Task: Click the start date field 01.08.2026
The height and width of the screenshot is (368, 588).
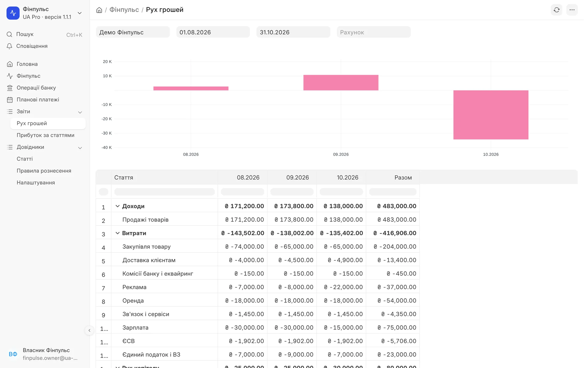Action: pos(213,32)
